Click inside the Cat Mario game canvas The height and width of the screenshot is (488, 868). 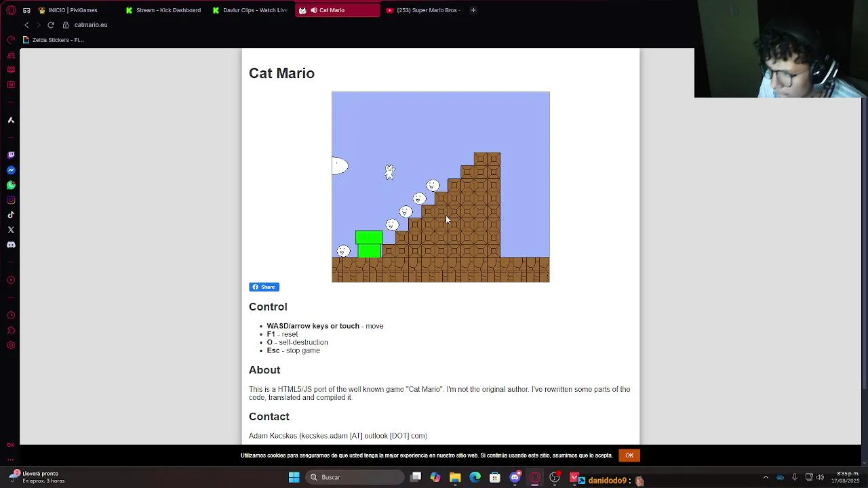pyautogui.click(x=441, y=187)
